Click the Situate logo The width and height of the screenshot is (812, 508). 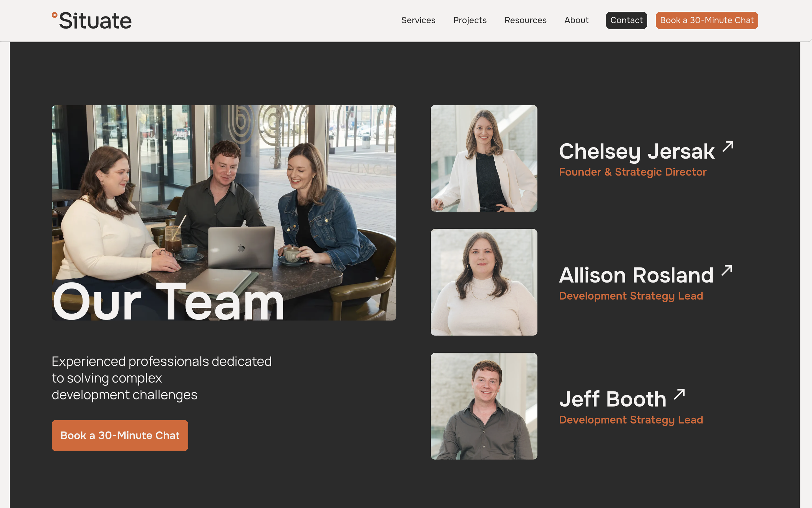tap(95, 21)
